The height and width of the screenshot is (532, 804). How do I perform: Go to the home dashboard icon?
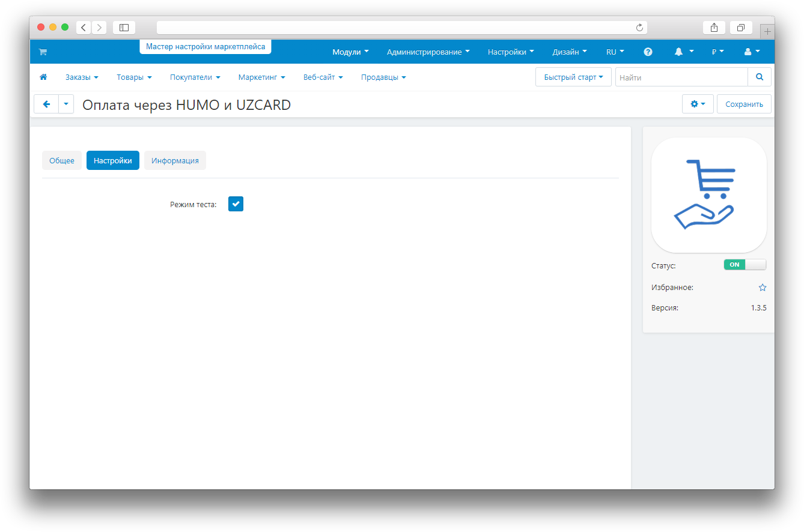43,77
